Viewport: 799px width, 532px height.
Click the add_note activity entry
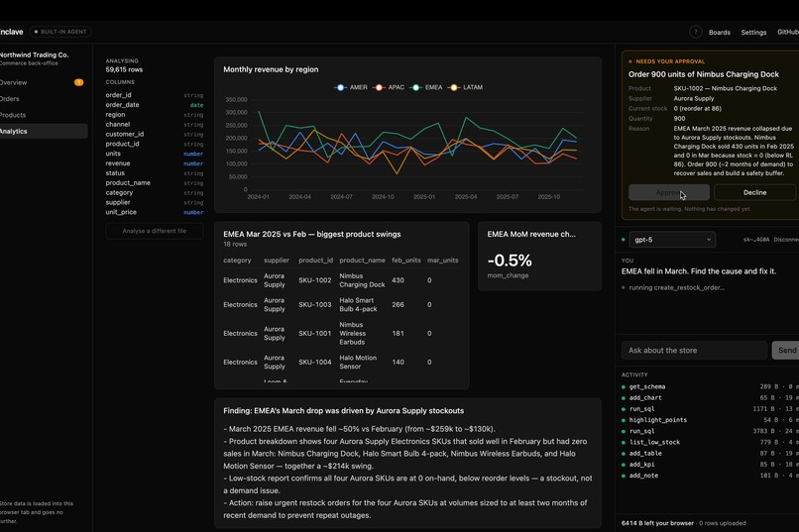point(710,476)
